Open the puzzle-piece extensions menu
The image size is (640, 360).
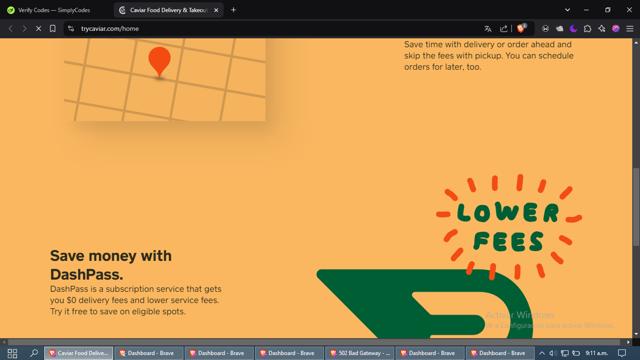(587, 29)
